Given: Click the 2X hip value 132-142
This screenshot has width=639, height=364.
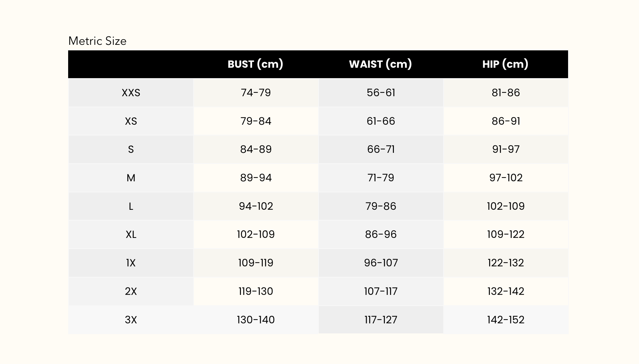Looking at the screenshot, I should (506, 291).
